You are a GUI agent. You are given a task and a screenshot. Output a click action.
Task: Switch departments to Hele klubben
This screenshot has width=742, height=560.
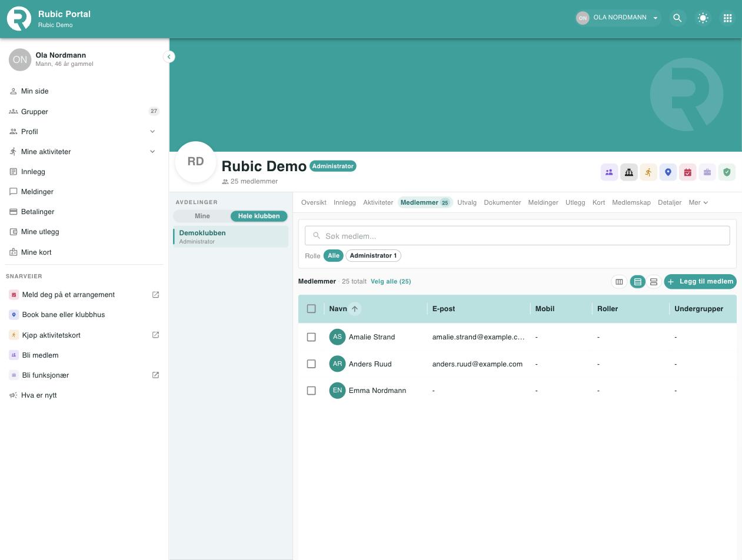[259, 216]
